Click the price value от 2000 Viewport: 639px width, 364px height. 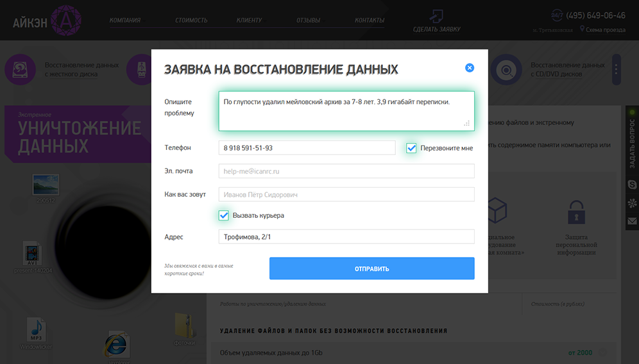(x=581, y=352)
